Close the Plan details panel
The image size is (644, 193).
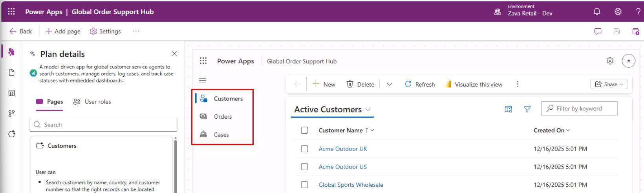174,53
